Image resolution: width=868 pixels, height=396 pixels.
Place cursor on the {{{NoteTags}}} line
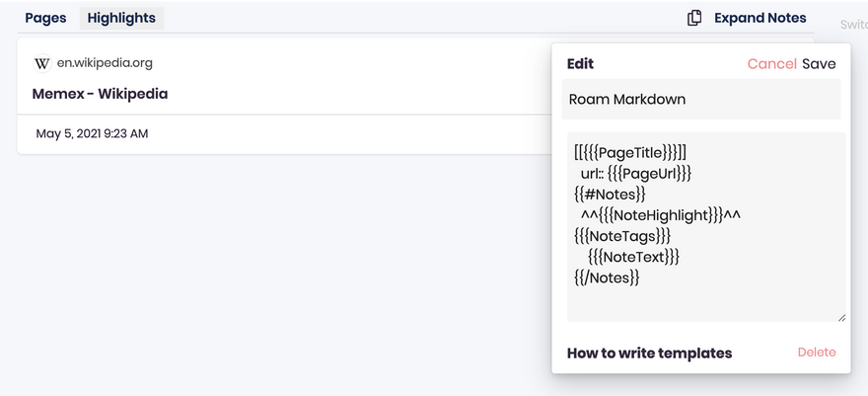coord(622,236)
